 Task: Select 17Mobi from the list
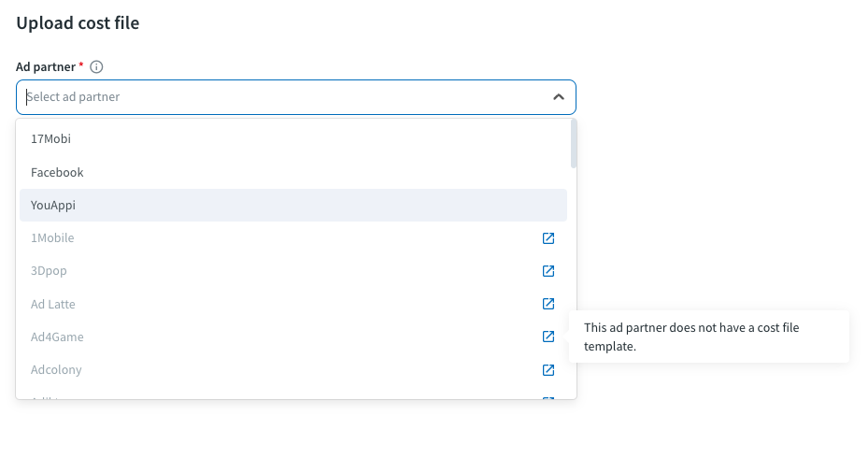293,139
